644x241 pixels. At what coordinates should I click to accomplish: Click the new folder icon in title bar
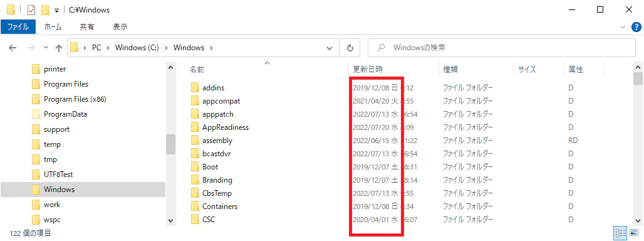coord(46,9)
